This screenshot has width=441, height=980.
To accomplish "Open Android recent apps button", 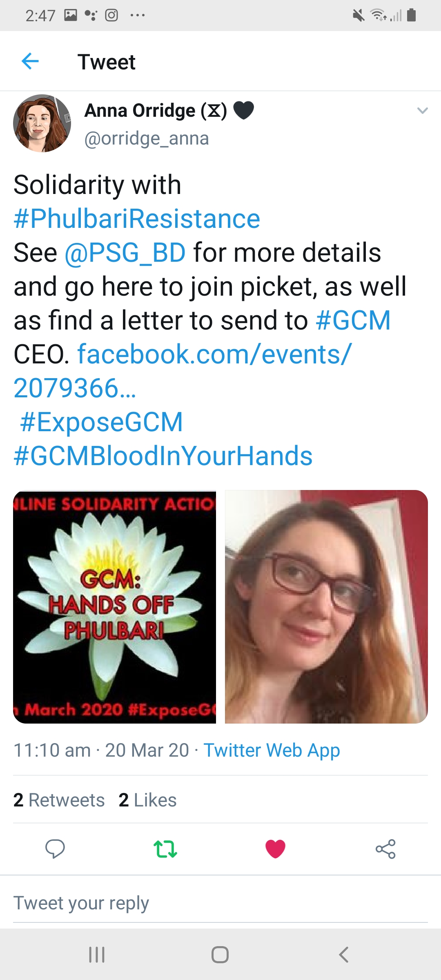I will (x=97, y=955).
